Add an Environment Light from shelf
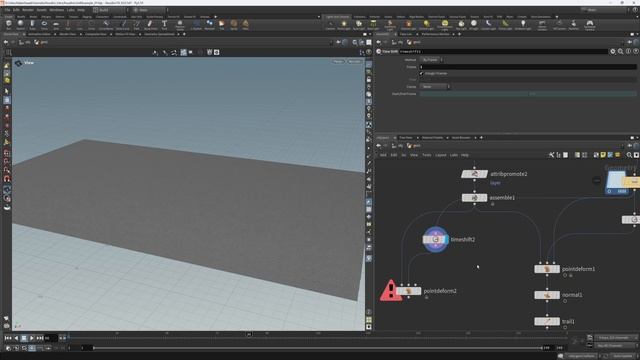Viewport: 640px width, 360px height. click(x=445, y=25)
